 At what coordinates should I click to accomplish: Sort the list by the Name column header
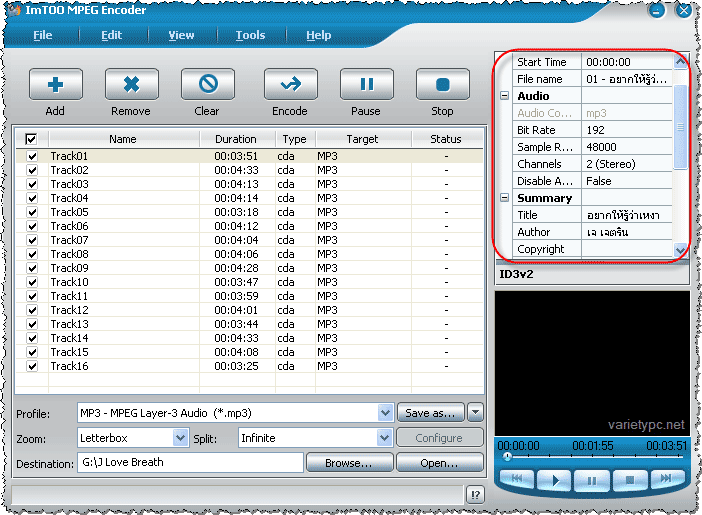pyautogui.click(x=124, y=139)
